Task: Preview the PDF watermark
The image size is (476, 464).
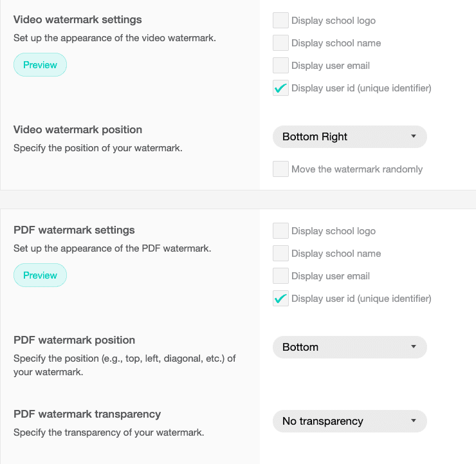Action: (40, 275)
